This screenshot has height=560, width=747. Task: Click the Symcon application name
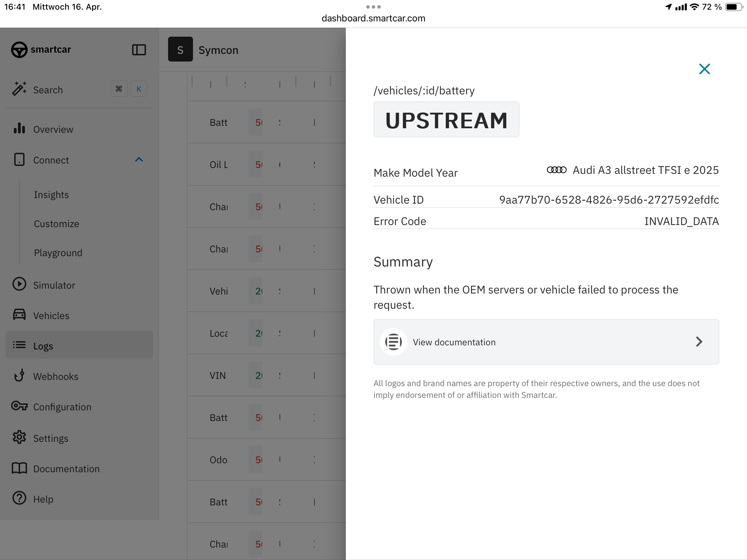(x=219, y=50)
